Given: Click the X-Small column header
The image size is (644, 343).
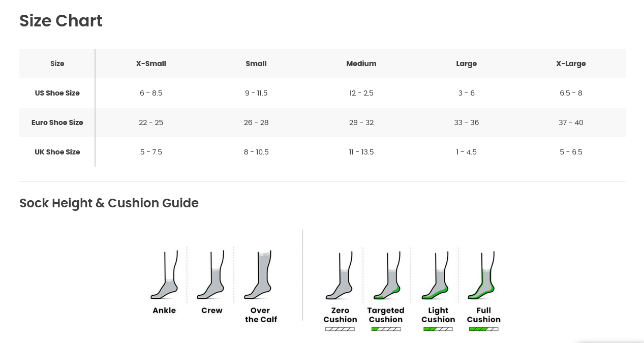Looking at the screenshot, I should click(151, 64).
